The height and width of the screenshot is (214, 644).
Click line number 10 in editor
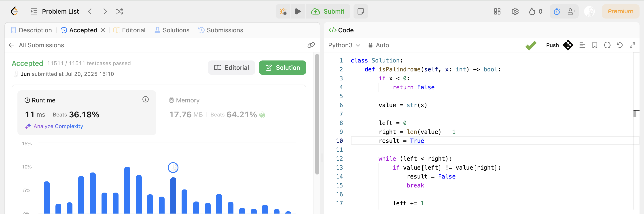339,141
